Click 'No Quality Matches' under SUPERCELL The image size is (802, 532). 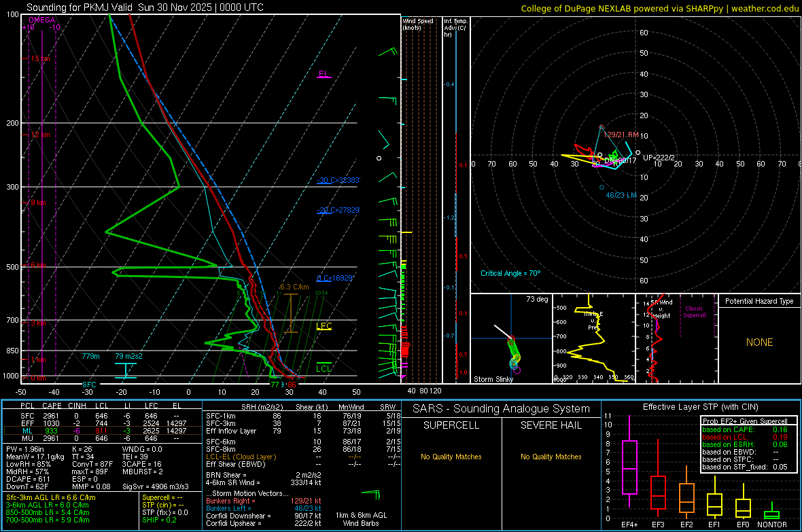click(451, 457)
